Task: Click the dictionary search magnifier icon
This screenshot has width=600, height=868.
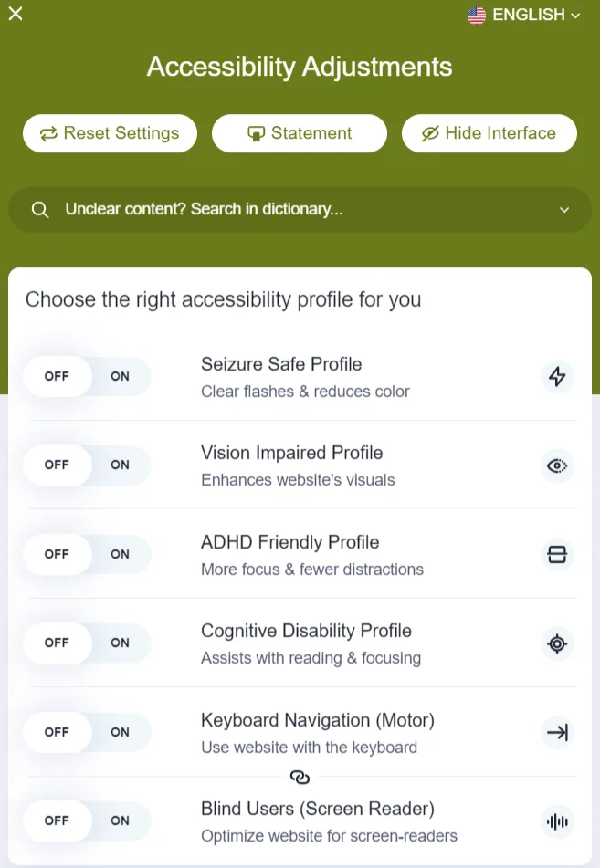Action: 40,210
